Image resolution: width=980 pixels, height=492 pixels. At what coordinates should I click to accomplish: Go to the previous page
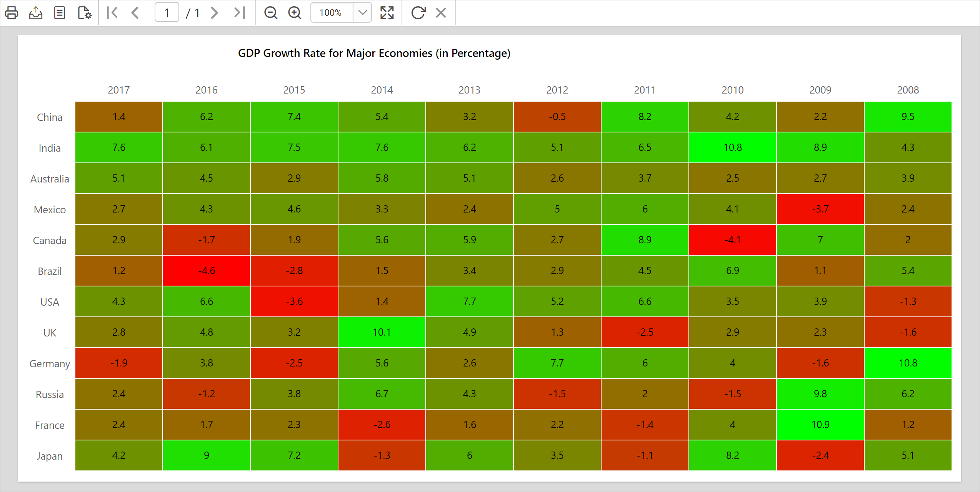tap(135, 13)
